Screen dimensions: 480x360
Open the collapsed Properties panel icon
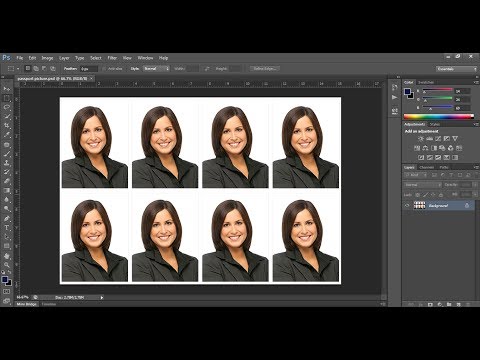tap(395, 110)
